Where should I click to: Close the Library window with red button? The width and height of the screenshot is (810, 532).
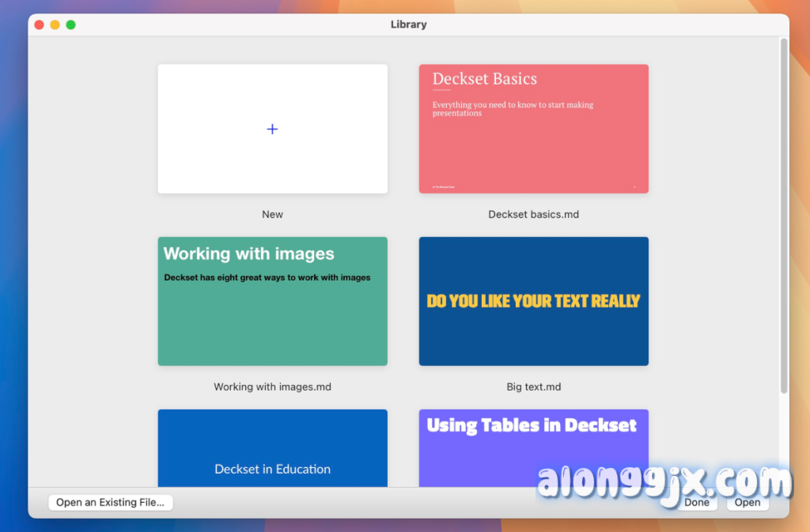click(x=40, y=25)
